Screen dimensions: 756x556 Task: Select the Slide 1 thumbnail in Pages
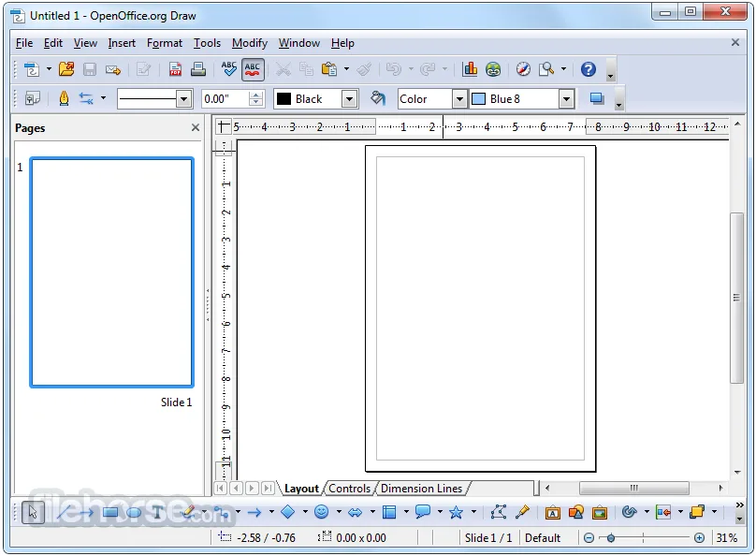click(112, 272)
